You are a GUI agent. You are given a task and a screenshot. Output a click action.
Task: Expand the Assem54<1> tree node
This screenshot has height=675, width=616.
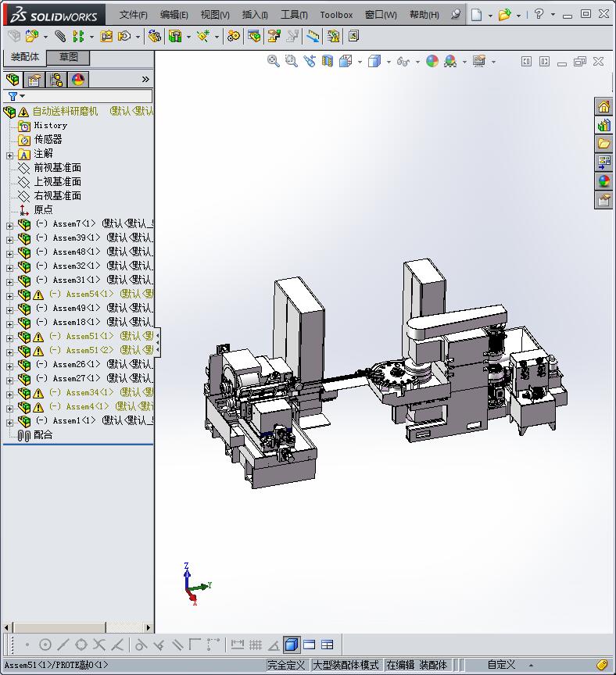click(9, 296)
